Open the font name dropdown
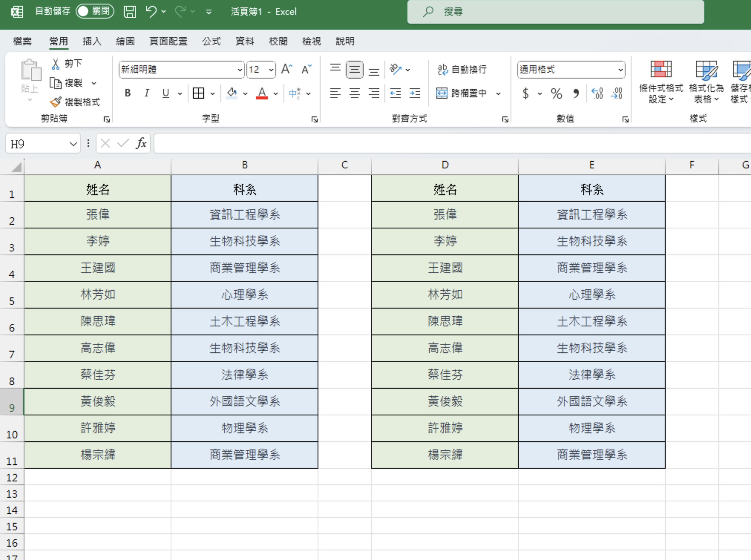751x560 pixels. (240, 70)
